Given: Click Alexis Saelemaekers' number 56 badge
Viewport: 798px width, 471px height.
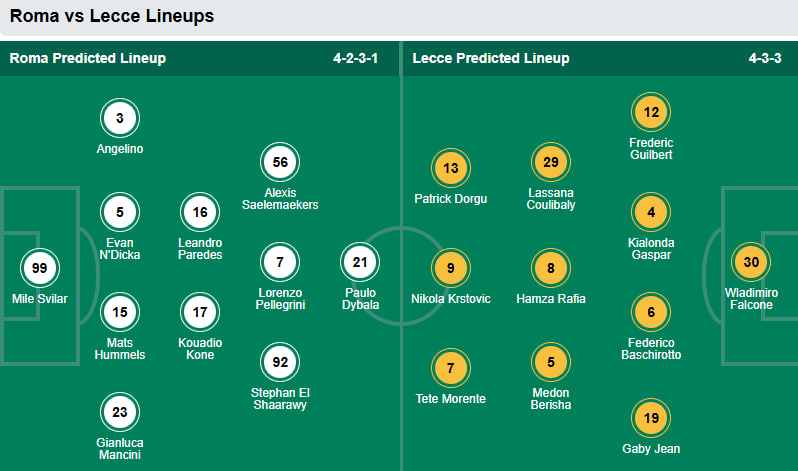Looking at the screenshot, I should 280,162.
